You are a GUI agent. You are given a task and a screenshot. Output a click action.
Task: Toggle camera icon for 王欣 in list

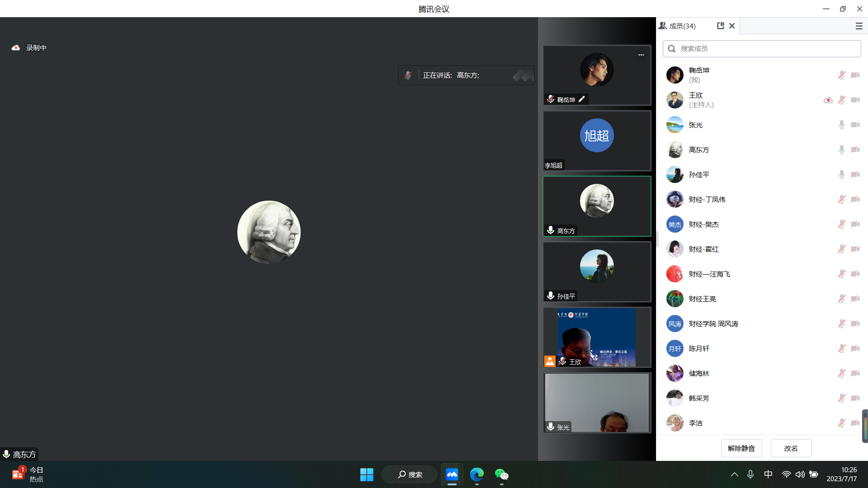(x=855, y=100)
